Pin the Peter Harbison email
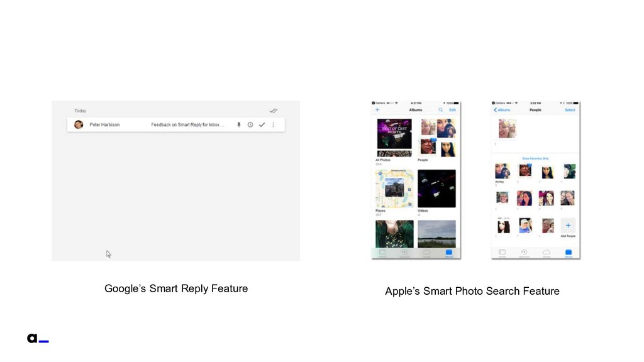 tap(238, 125)
